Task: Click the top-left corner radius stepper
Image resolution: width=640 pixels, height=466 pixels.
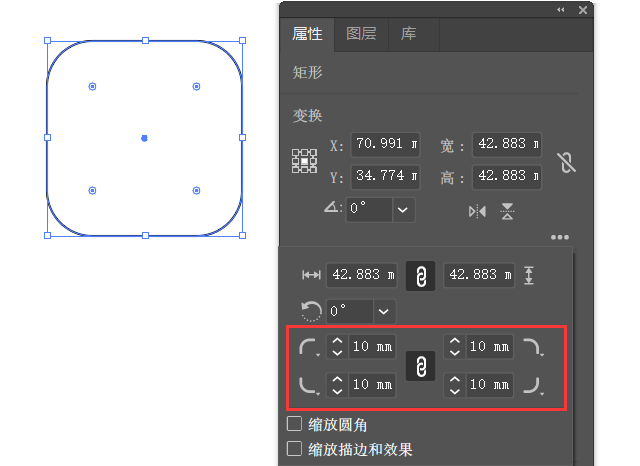Action: pos(337,347)
